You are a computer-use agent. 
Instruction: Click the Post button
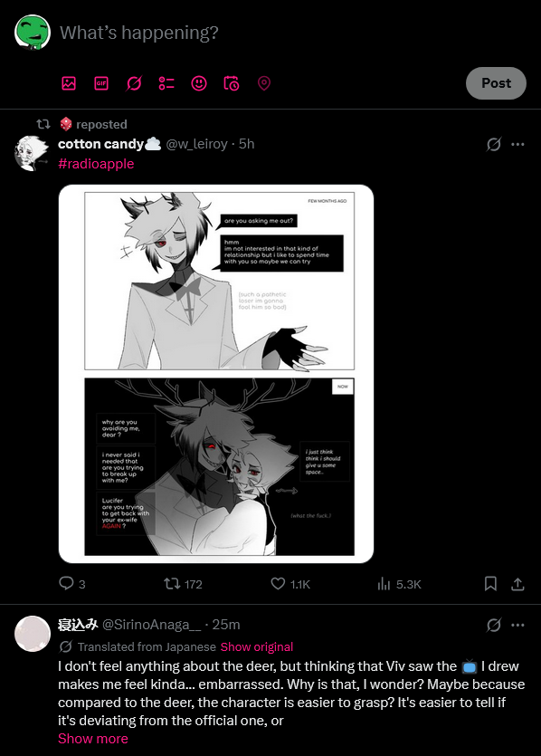496,83
